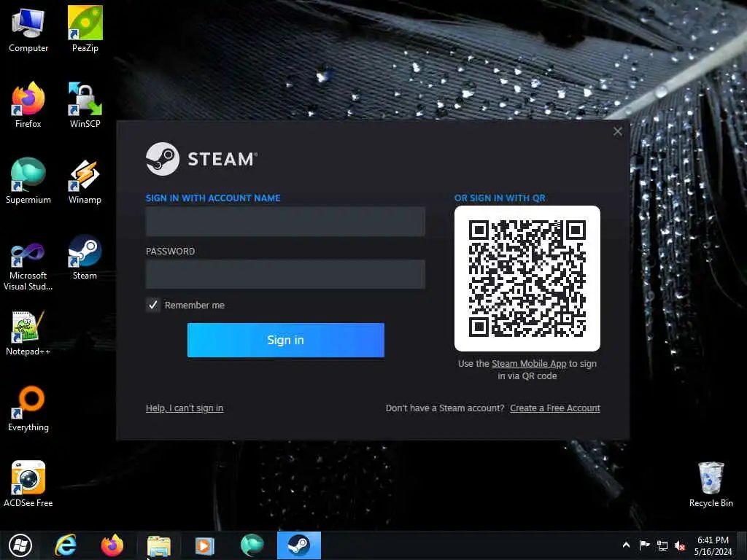Open Windows Media Player from the taskbar
This screenshot has width=747, height=560.
coord(205,545)
